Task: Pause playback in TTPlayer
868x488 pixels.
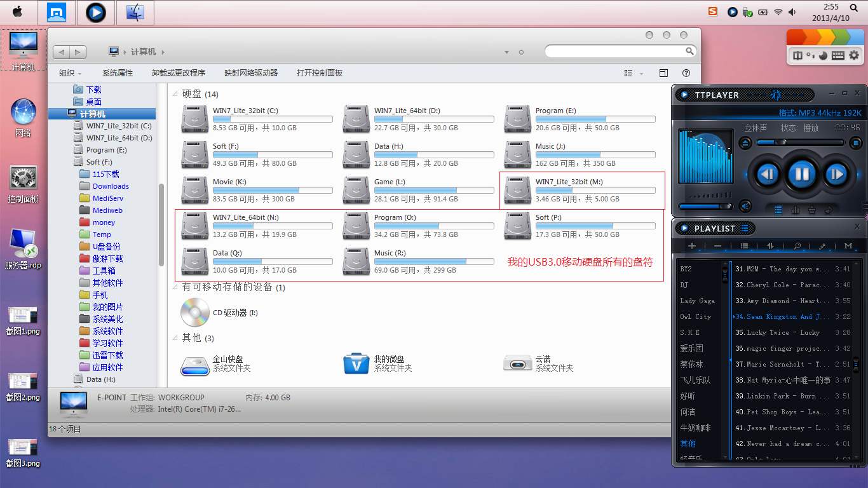Action: pos(802,173)
